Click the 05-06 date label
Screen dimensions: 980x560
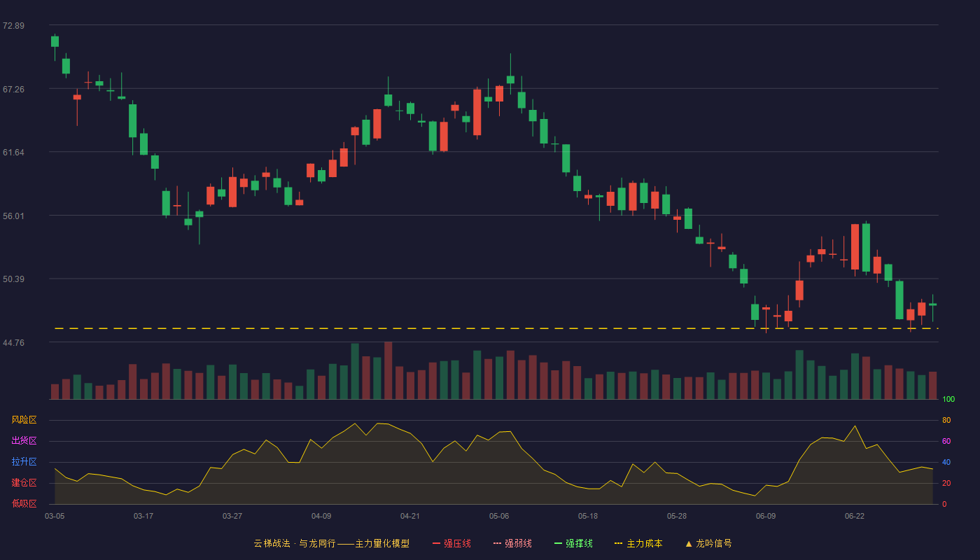(499, 516)
